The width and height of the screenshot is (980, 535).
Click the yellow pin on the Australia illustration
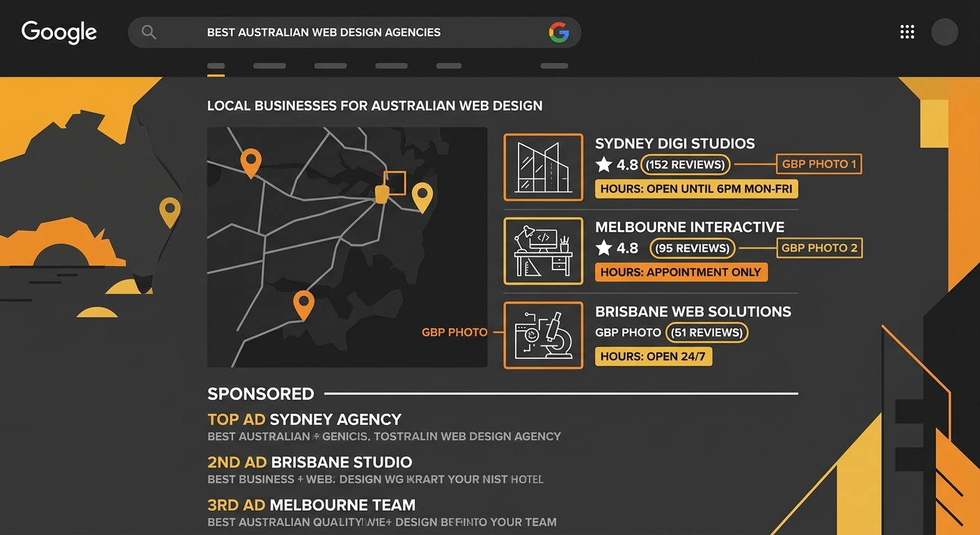[170, 212]
